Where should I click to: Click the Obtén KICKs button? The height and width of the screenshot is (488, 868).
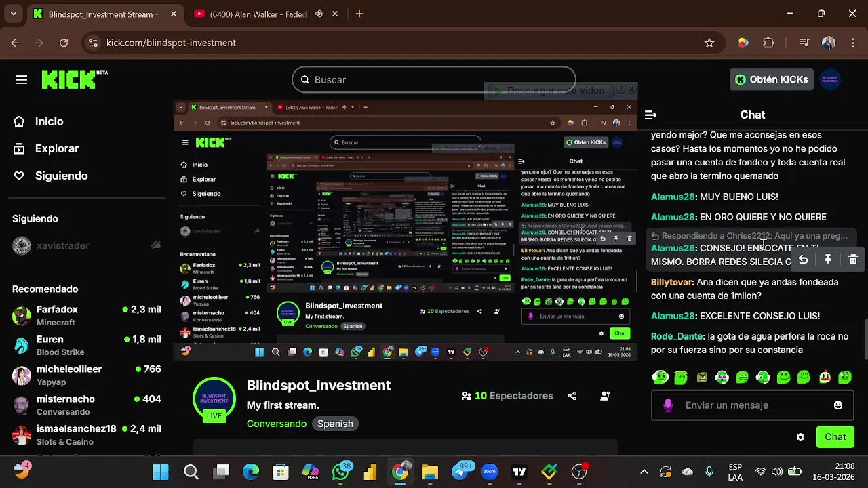[x=772, y=79]
